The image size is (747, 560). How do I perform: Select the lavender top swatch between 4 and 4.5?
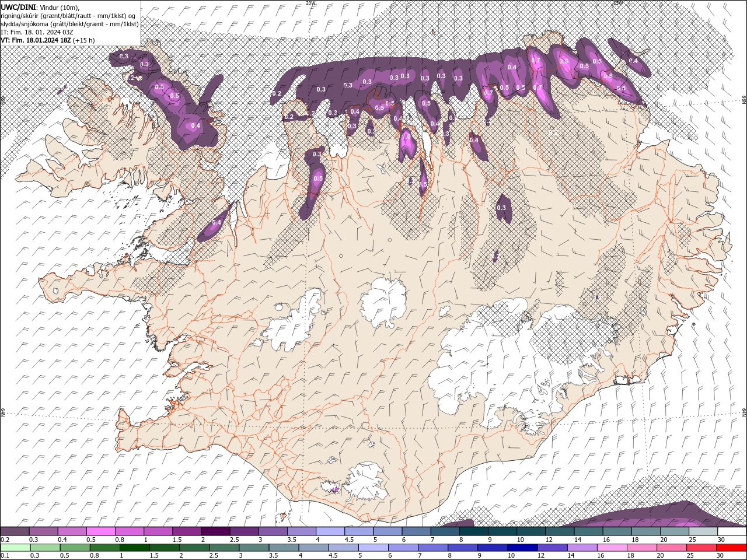pos(330,531)
